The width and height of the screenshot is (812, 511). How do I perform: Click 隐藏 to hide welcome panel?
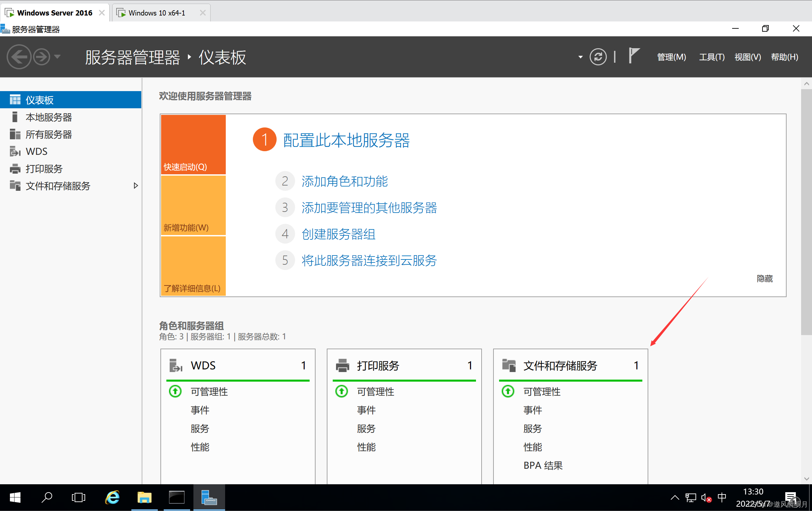(764, 279)
